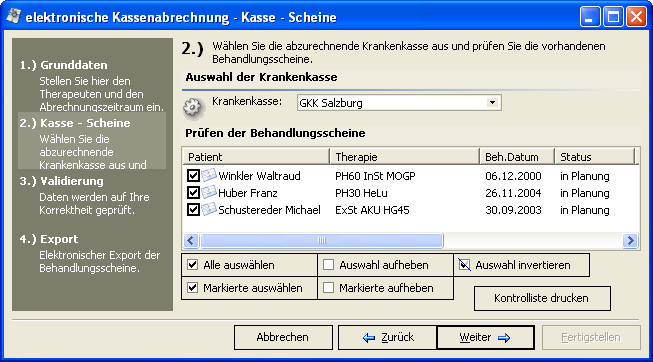
Task: Click the therapy cell ExSt AKU HG45
Action: (372, 210)
